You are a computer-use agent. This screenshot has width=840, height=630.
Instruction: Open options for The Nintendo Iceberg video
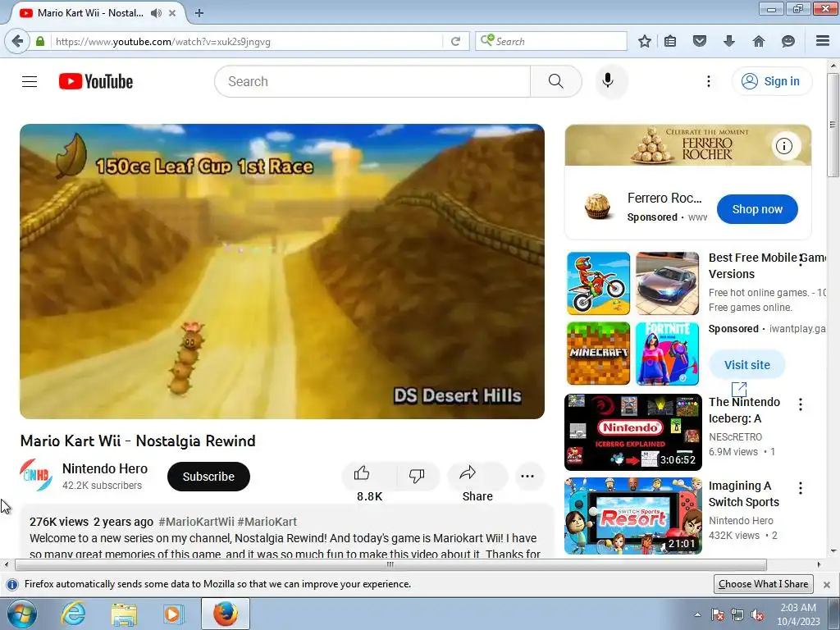[x=801, y=404]
